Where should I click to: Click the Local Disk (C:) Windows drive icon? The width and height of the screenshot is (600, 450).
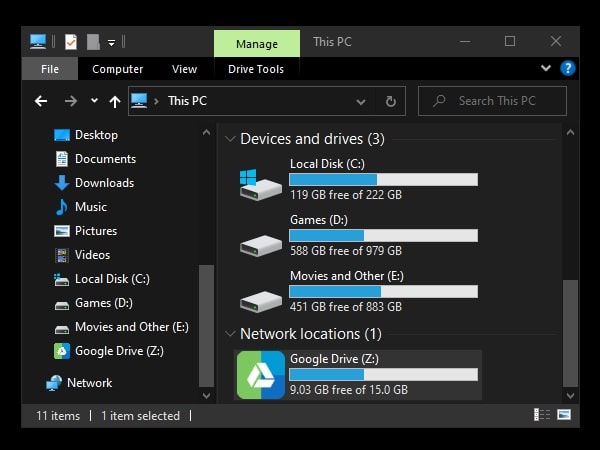(260, 185)
